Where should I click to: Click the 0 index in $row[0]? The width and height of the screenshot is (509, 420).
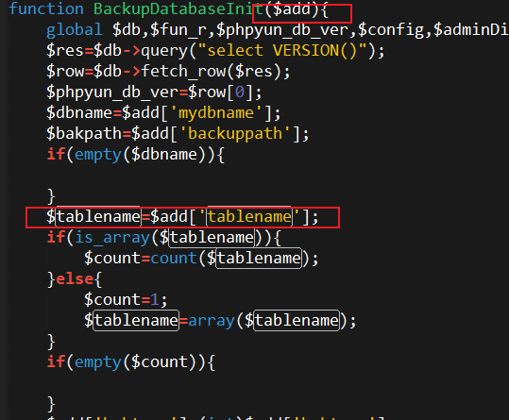coord(240,92)
